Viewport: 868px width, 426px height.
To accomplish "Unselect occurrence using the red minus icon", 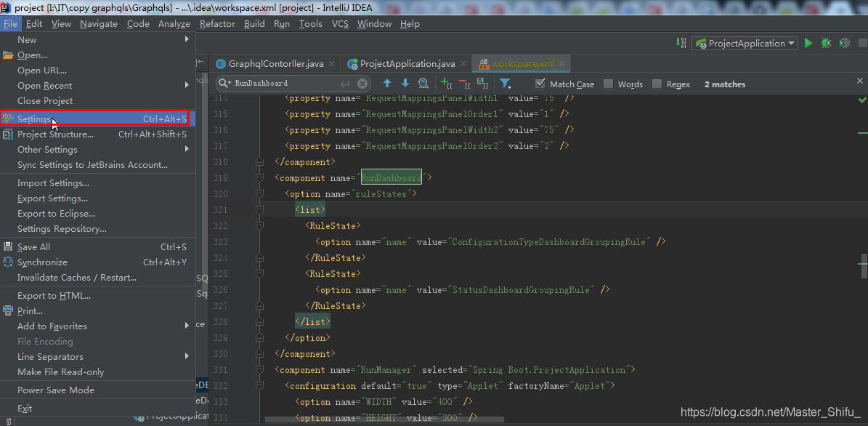I will click(464, 84).
